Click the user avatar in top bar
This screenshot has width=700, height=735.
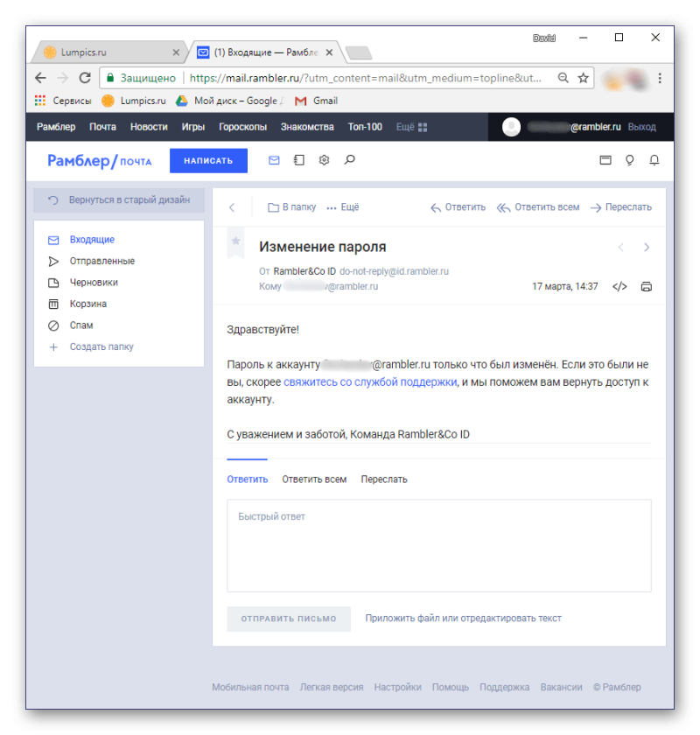511,127
